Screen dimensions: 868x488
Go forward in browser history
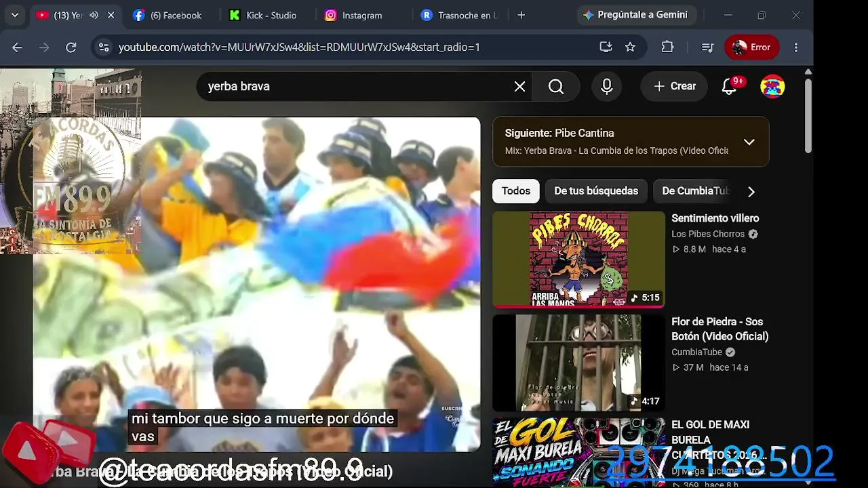click(x=44, y=47)
